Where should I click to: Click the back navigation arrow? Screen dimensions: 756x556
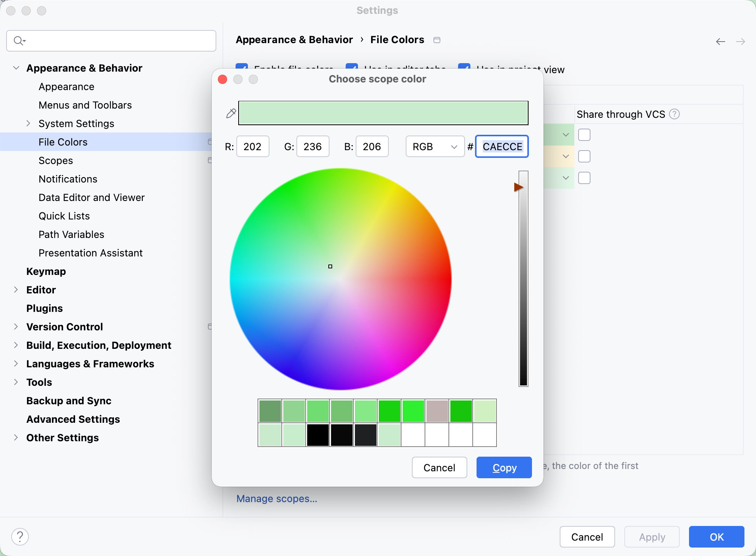coord(721,42)
